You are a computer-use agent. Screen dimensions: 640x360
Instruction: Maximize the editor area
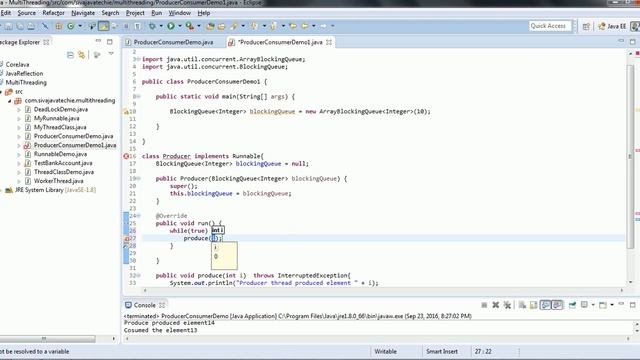[633, 42]
